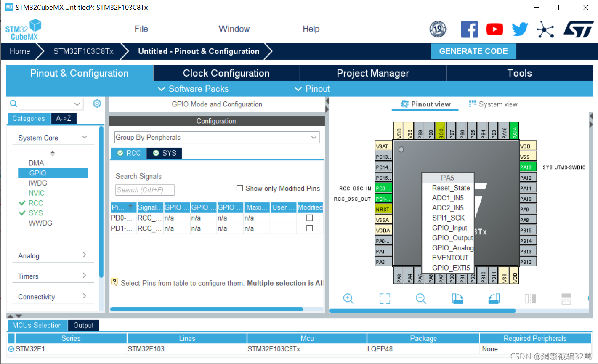Select NVIC in System Core list

[x=36, y=193]
